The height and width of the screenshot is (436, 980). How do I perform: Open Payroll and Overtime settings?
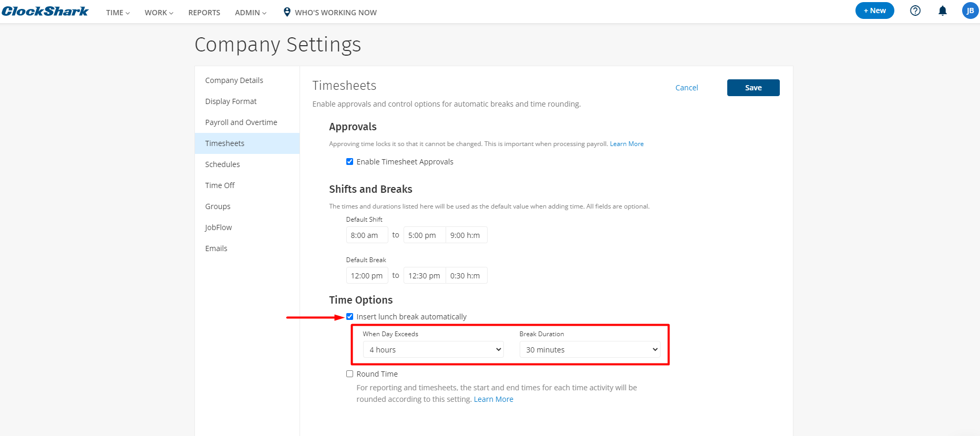click(x=247, y=122)
